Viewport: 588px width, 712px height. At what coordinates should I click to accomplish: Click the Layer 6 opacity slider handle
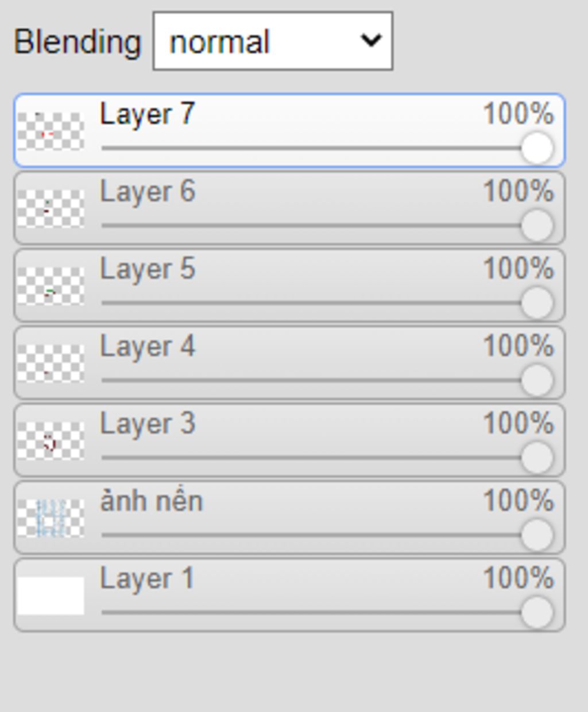click(537, 226)
